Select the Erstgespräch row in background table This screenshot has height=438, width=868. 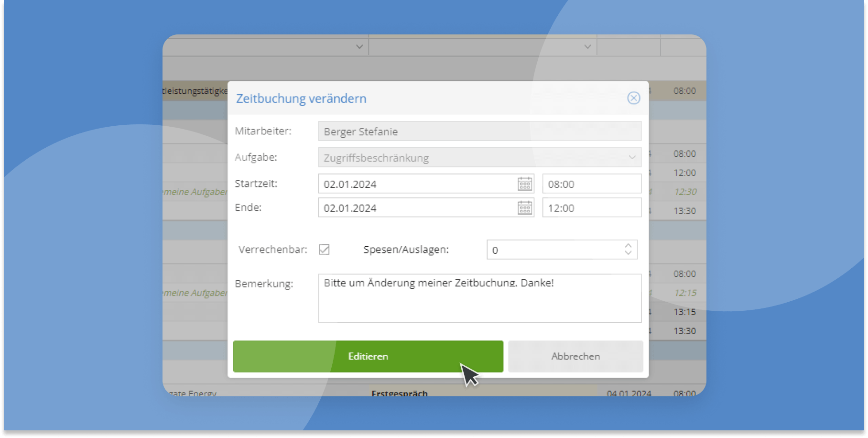[400, 393]
